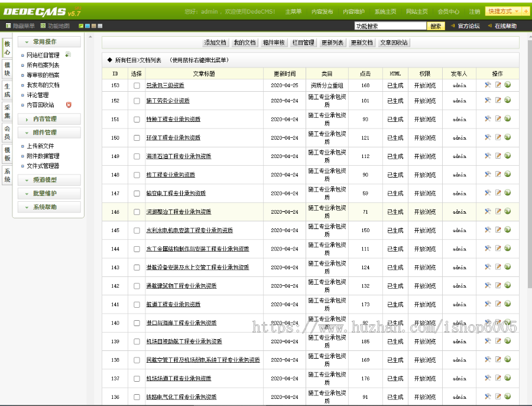532x406 pixels.
Task: Click the plus icon next to 快捷方式
Action: pyautogui.click(x=526, y=11)
